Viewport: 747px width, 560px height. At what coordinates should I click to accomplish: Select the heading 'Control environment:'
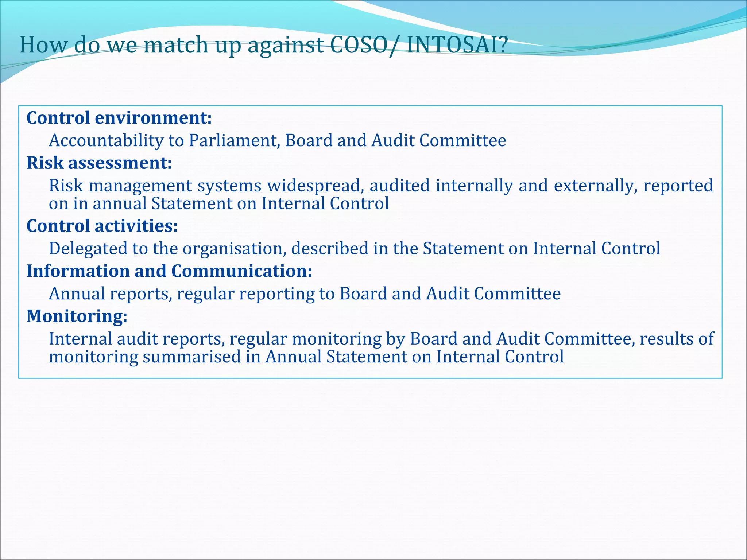(119, 118)
